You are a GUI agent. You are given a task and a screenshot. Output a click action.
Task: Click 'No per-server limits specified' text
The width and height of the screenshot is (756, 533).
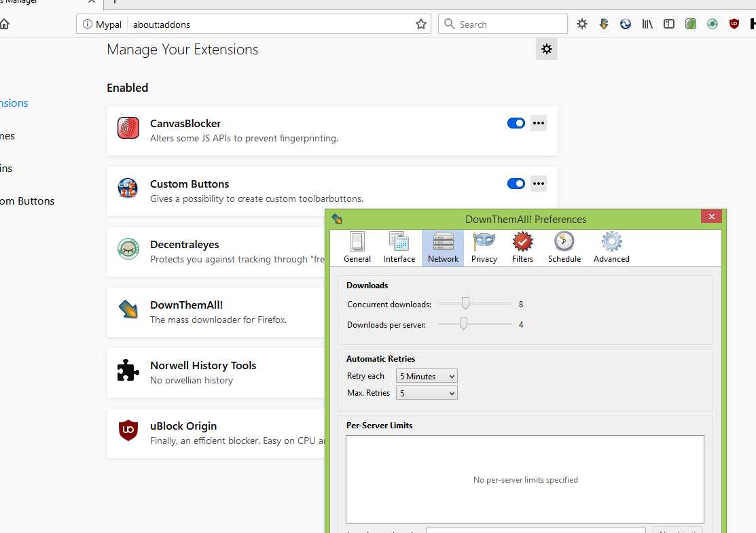point(526,480)
